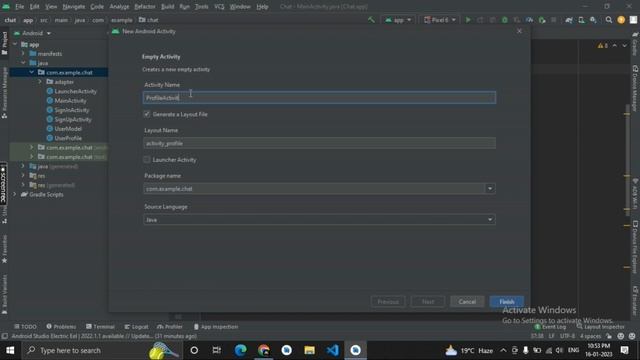
Task: Open the SDK Manager toolbar icon
Action: (593, 20)
